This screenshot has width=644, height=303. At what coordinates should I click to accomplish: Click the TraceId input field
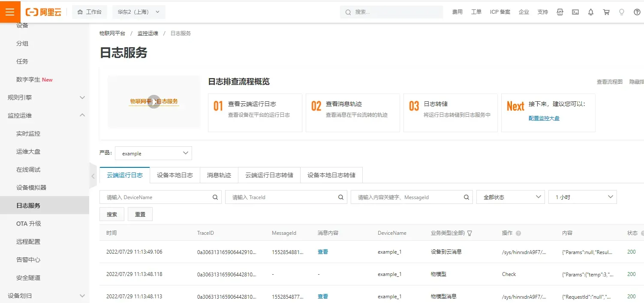click(280, 197)
